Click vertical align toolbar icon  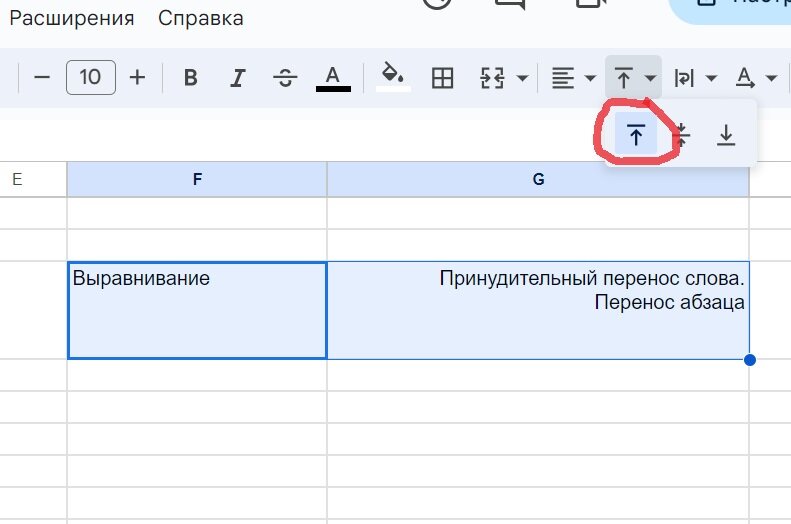coord(624,78)
